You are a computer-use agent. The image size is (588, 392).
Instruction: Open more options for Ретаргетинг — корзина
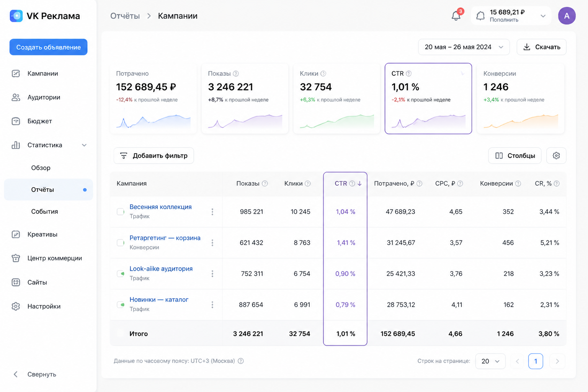point(212,243)
